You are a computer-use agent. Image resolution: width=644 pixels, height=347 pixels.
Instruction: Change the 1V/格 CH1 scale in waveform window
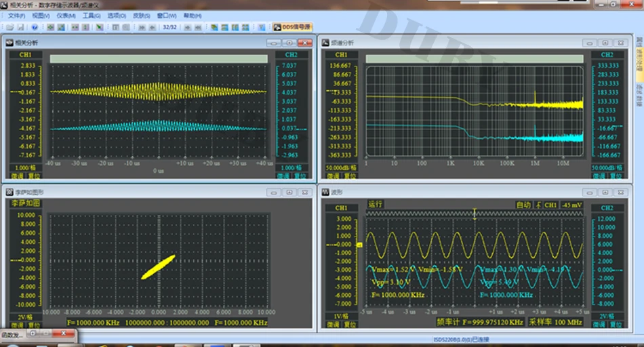pyautogui.click(x=341, y=317)
